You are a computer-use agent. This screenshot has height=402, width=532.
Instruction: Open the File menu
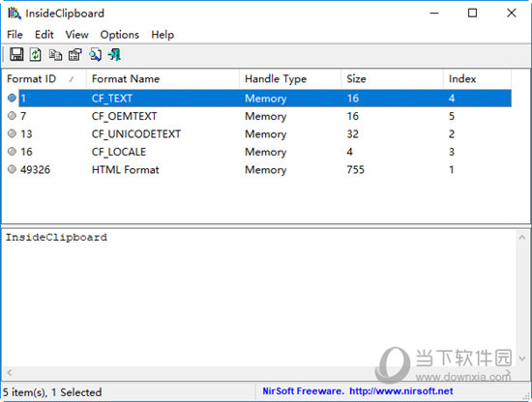pyautogui.click(x=15, y=35)
